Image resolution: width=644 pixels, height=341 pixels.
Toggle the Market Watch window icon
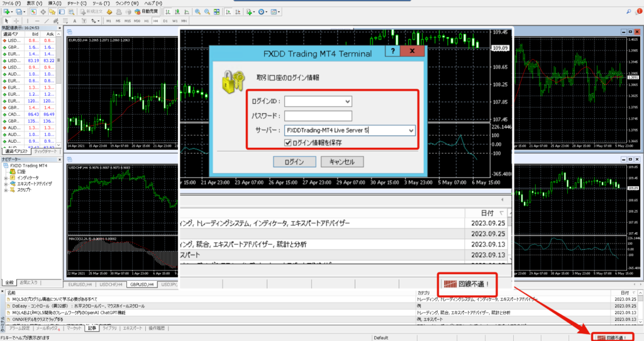[33, 12]
